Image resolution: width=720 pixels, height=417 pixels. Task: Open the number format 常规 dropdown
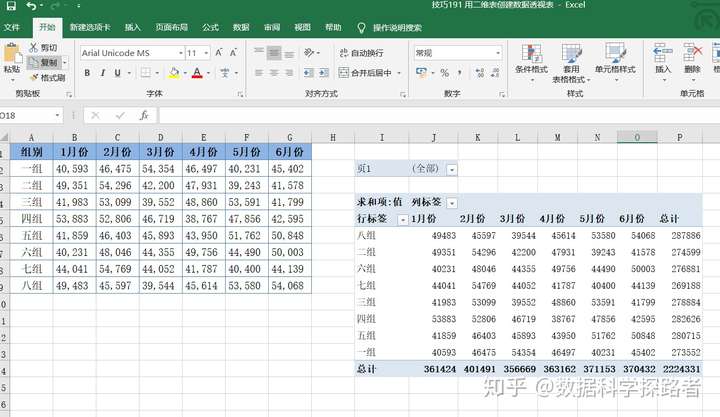(498, 53)
